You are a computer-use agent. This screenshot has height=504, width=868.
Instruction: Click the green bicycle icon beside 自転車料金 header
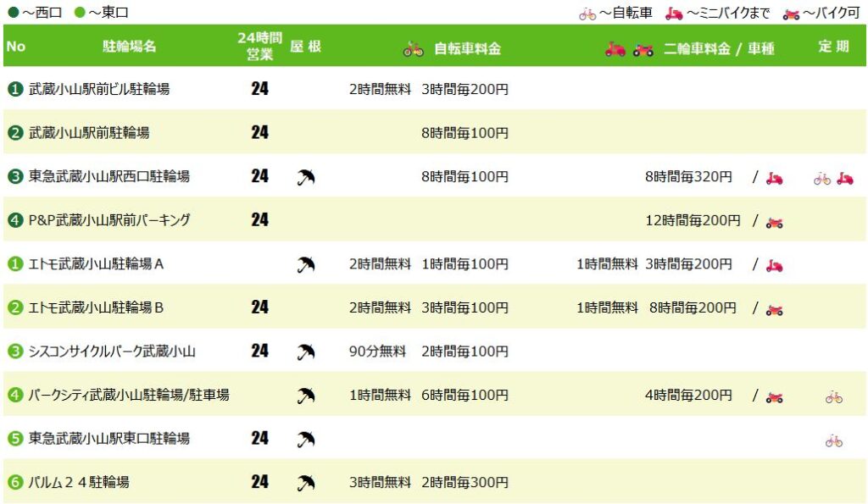click(413, 49)
